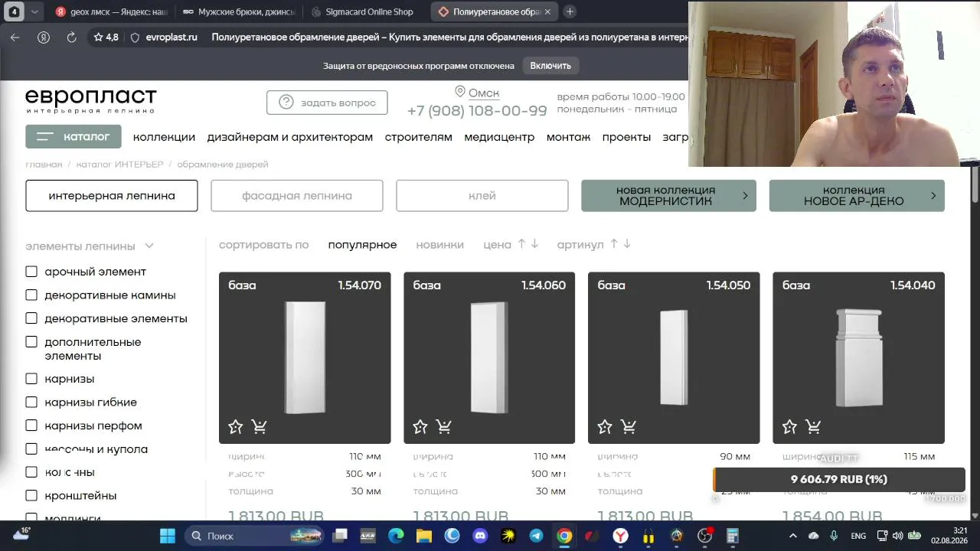Viewport: 980px width, 551px height.
Task: Enable the кронштейны checkbox
Action: tap(31, 496)
